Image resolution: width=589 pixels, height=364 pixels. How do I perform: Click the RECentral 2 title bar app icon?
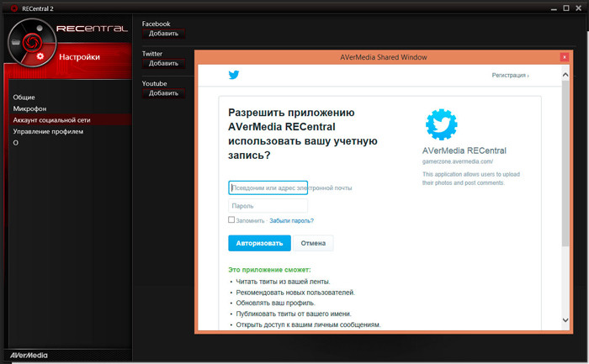[14, 8]
